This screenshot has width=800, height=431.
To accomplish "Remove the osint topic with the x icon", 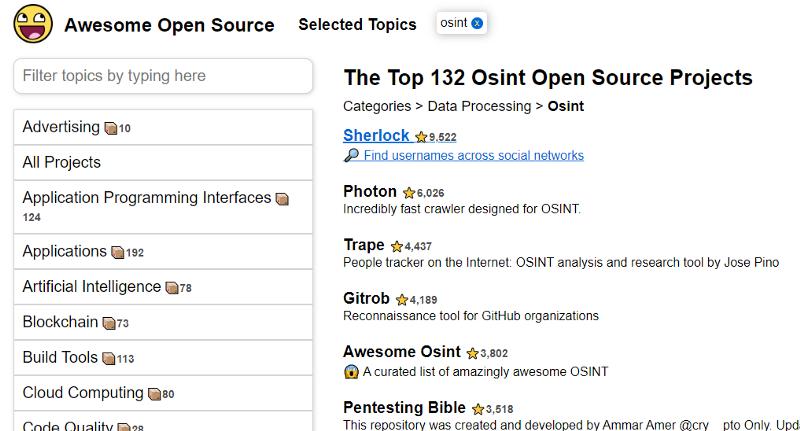I will pos(477,23).
